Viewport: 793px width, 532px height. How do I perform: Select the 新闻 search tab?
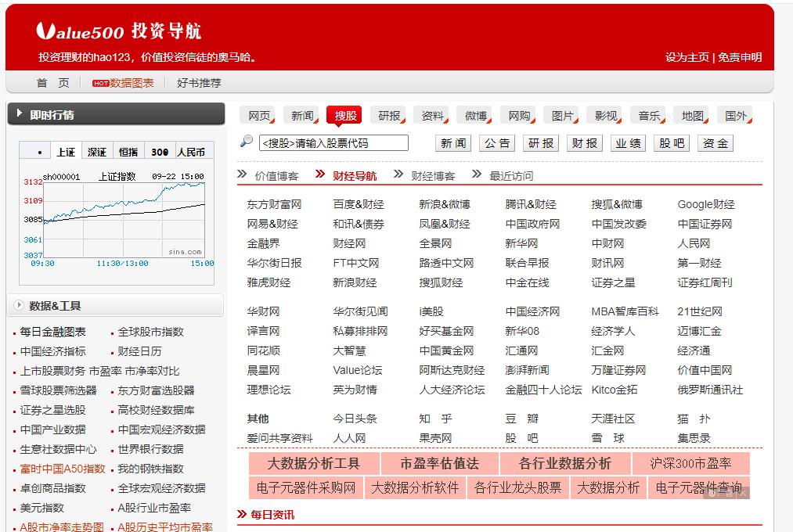[301, 116]
